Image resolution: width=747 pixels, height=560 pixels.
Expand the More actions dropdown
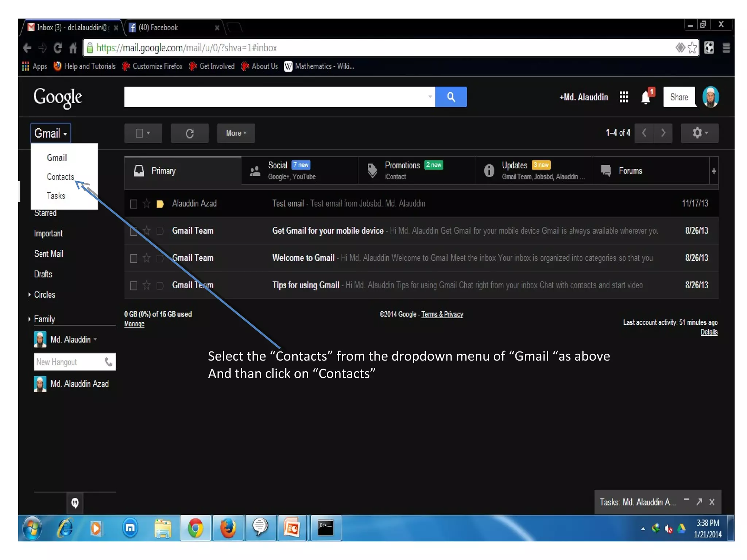point(236,133)
